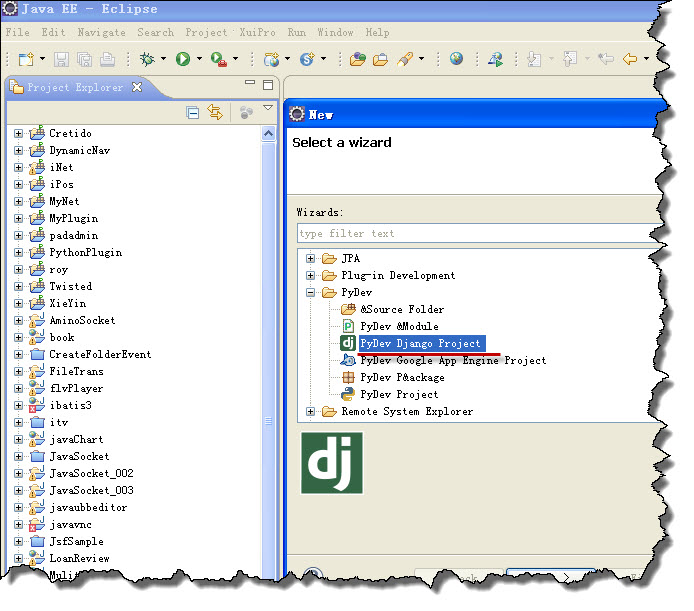The image size is (694, 611).
Task: Click the green Run button icon
Action: [182, 58]
